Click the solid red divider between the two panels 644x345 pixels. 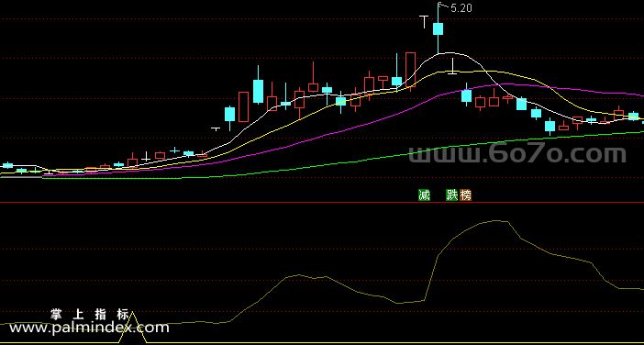click(322, 202)
